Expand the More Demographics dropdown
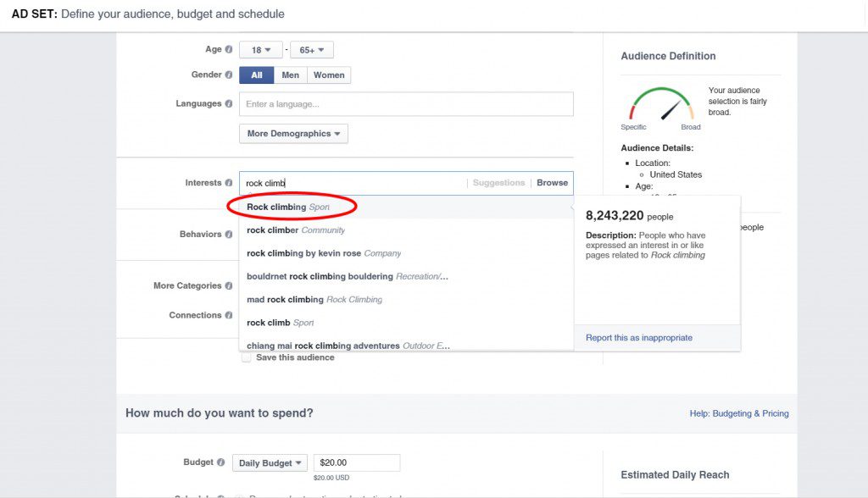 293,133
